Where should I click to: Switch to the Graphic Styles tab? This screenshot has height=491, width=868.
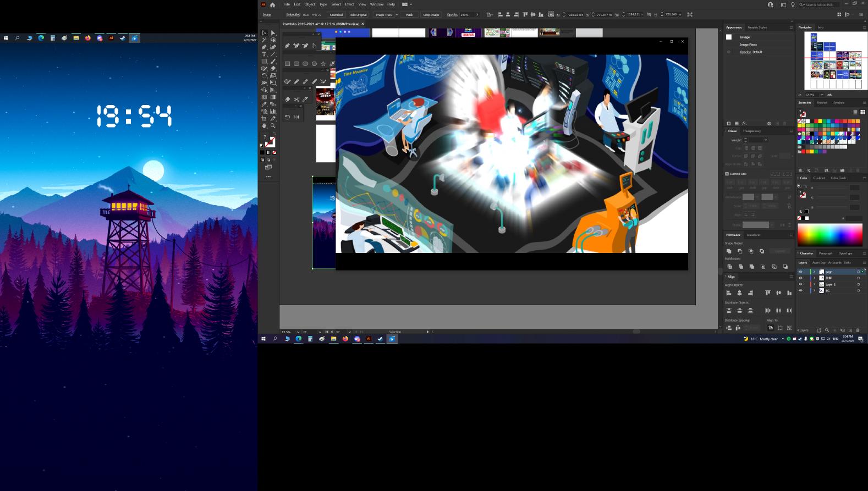click(757, 27)
